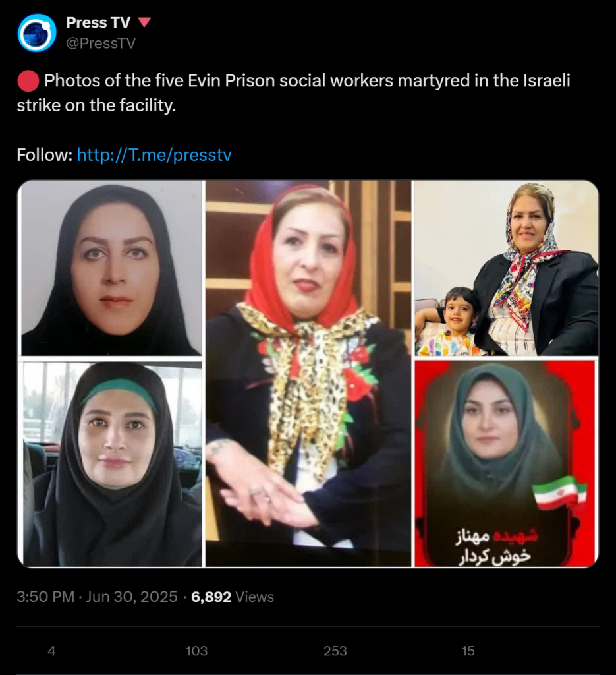
Task: Click the 15 bookmarks count
Action: 468,651
